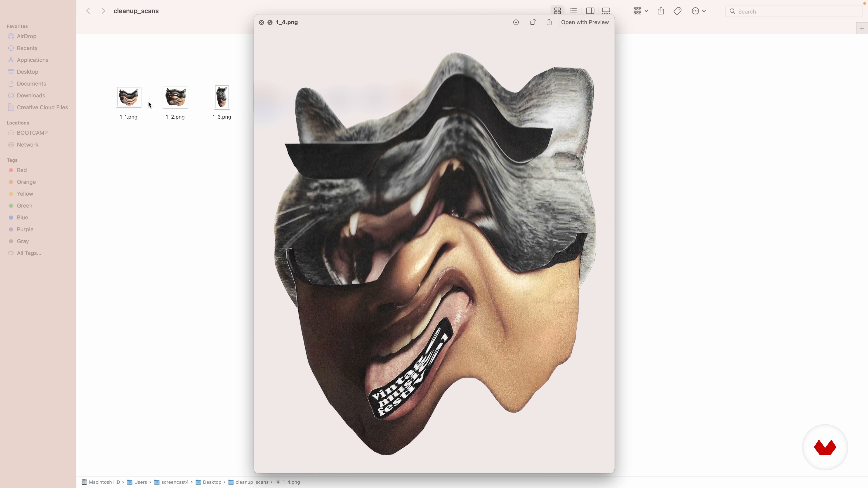Switch Finder to gallery view
Image resolution: width=868 pixels, height=488 pixels.
pyautogui.click(x=606, y=11)
